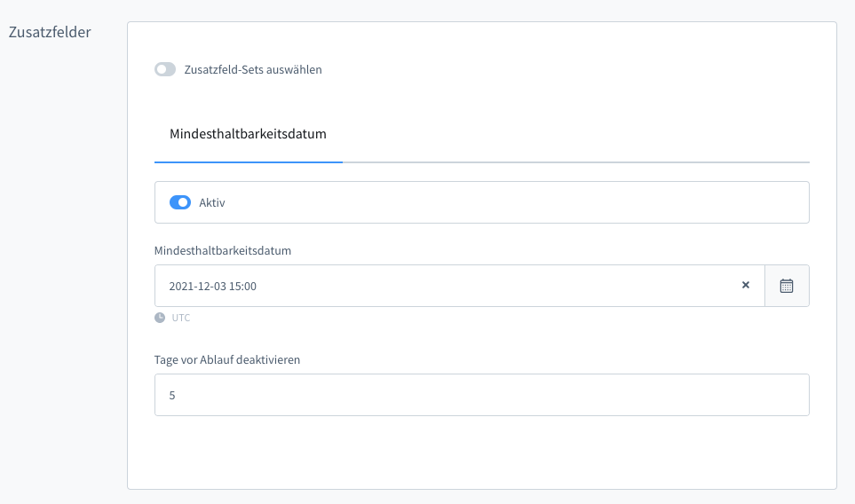
Task: Focus the Tage vor Ablauf deaktivieren field
Action: pos(481,395)
